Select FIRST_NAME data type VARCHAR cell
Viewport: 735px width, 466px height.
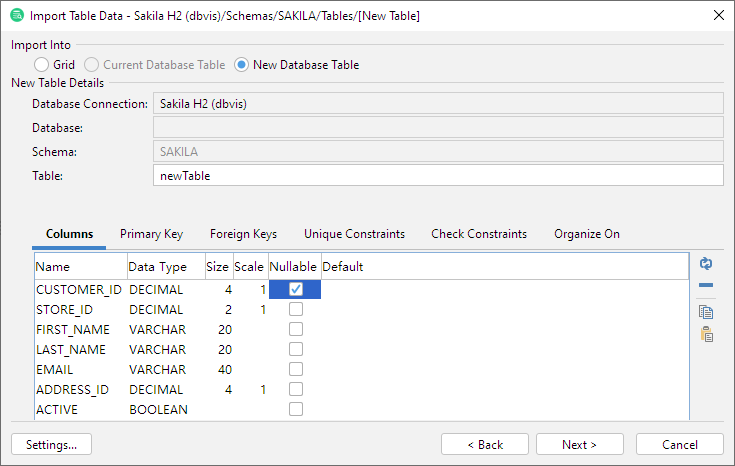[x=158, y=330]
